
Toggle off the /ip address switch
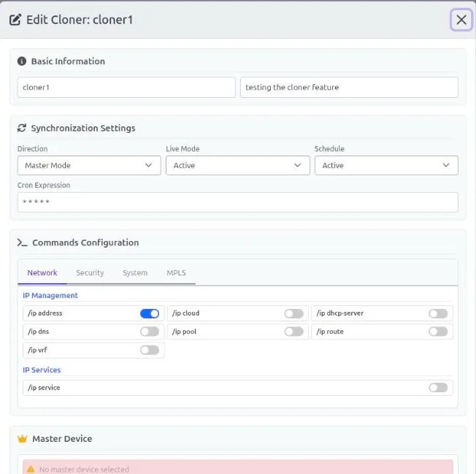point(150,313)
